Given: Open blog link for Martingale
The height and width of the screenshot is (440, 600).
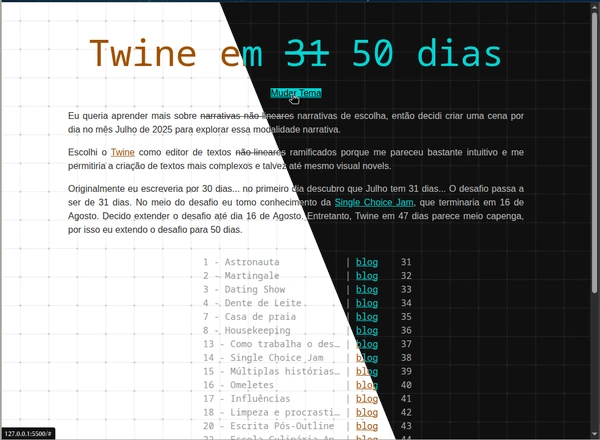Looking at the screenshot, I should point(367,276).
